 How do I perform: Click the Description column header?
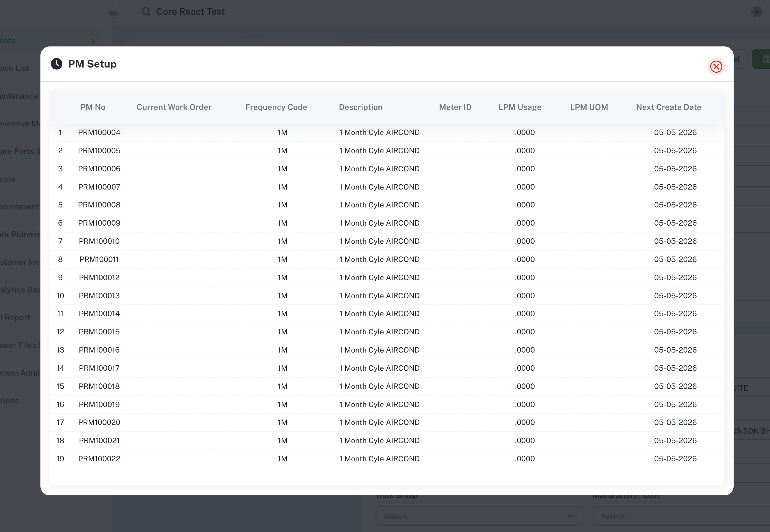pos(360,107)
